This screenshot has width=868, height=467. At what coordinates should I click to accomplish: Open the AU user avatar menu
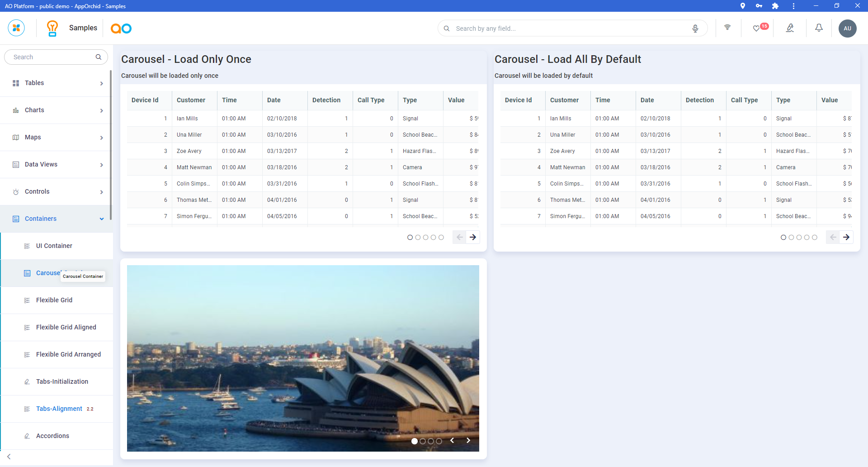tap(847, 29)
